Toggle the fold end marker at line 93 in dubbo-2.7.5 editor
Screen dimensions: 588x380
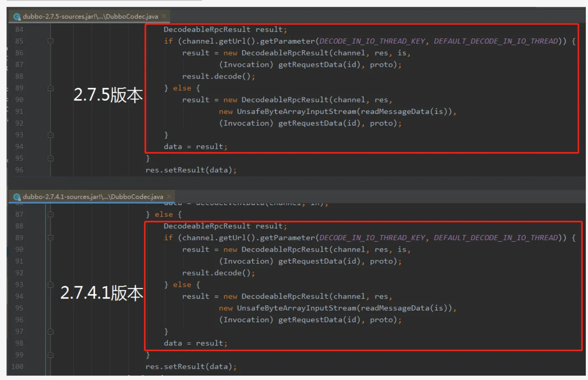pos(50,135)
